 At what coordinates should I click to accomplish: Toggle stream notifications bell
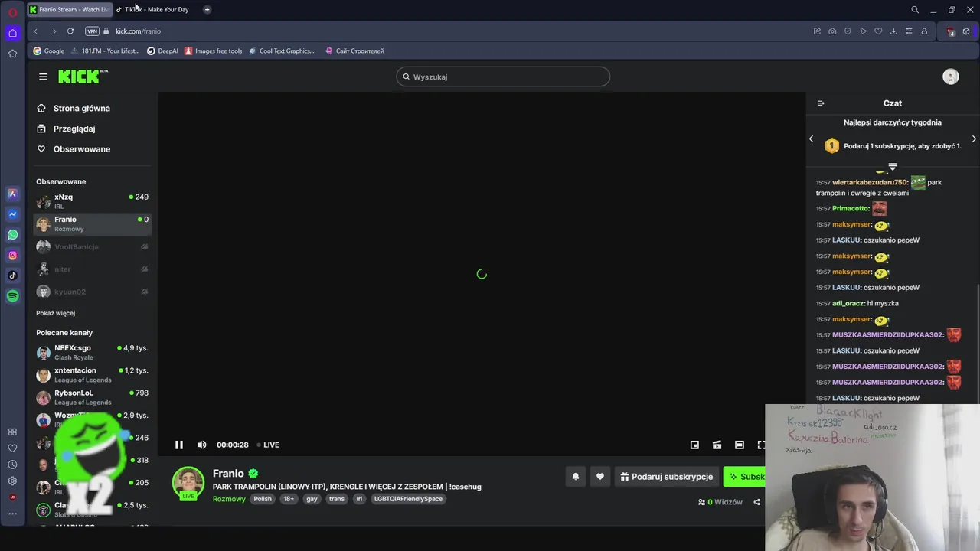(576, 477)
